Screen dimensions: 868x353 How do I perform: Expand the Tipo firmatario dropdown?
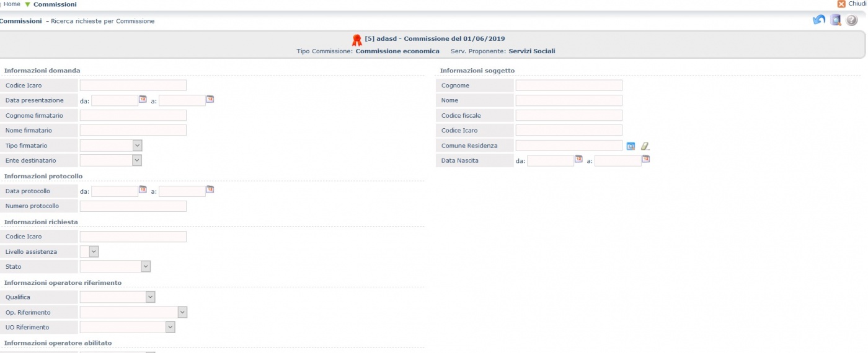coord(138,146)
